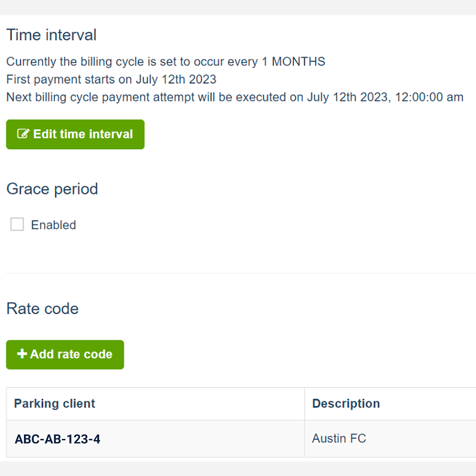476x476 pixels.
Task: Click the Parking client column header
Action: click(x=54, y=403)
